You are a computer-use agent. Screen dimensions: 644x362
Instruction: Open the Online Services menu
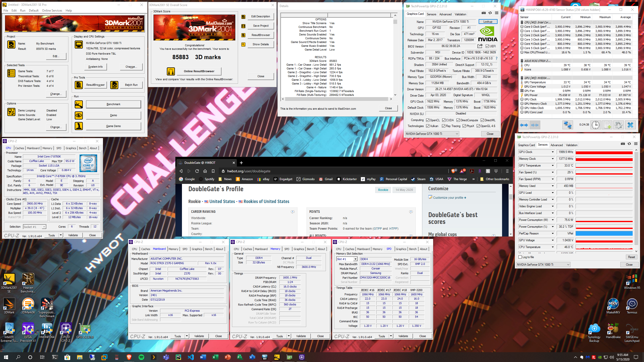[52, 11]
